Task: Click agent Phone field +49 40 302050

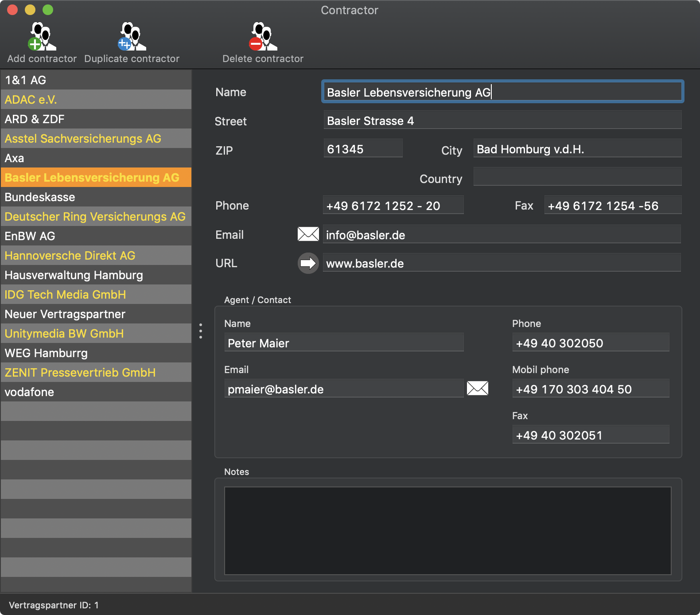Action: (x=591, y=343)
